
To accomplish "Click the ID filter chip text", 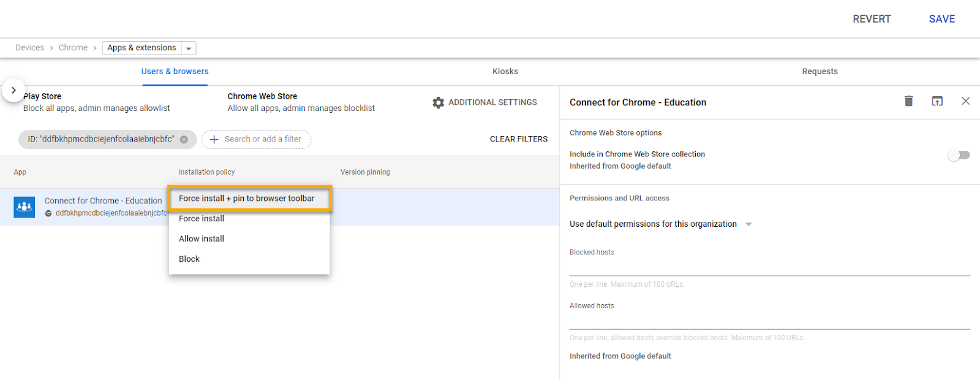I will [x=101, y=140].
